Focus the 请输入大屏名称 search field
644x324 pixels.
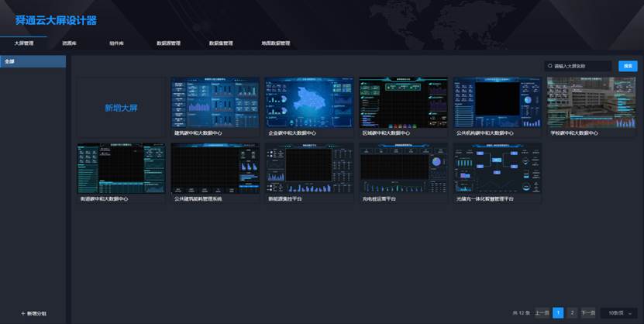click(581, 67)
